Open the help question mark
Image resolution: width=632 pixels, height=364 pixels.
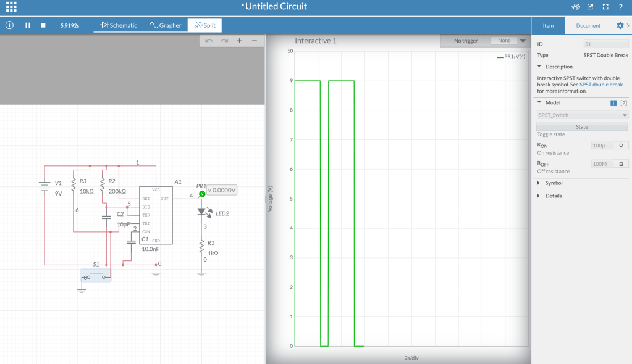(x=620, y=7)
